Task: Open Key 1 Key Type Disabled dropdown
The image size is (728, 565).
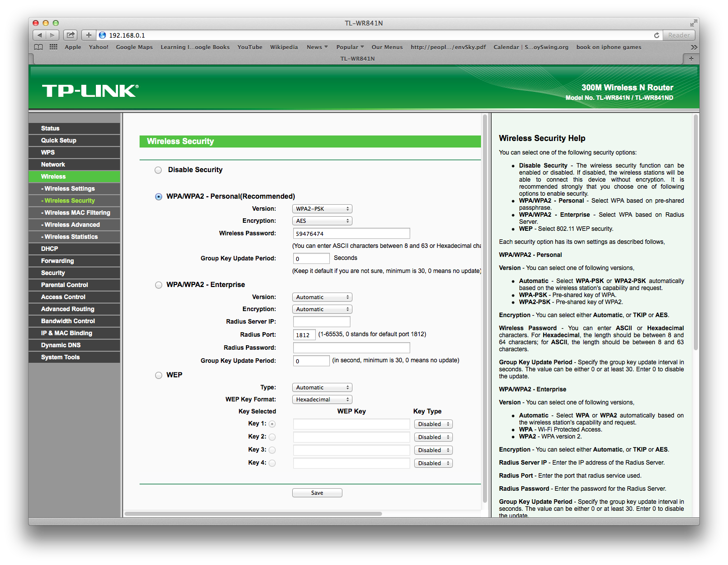Action: pyautogui.click(x=434, y=424)
